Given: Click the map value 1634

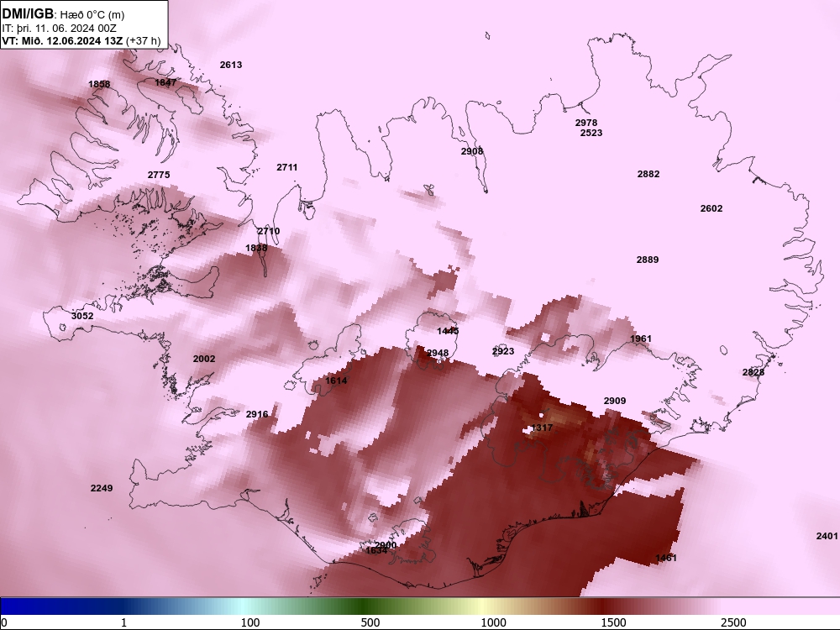Looking at the screenshot, I should [376, 551].
